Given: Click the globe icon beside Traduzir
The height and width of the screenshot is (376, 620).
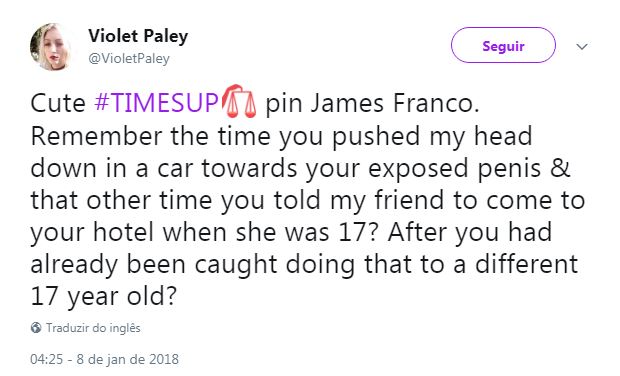Looking at the screenshot, I should coord(36,328).
